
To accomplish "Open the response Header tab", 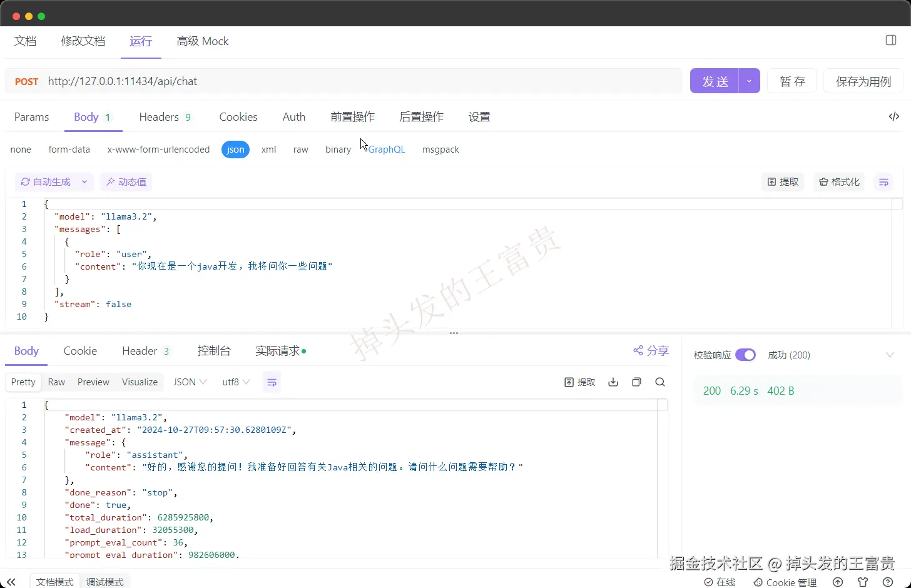I will [x=146, y=351].
